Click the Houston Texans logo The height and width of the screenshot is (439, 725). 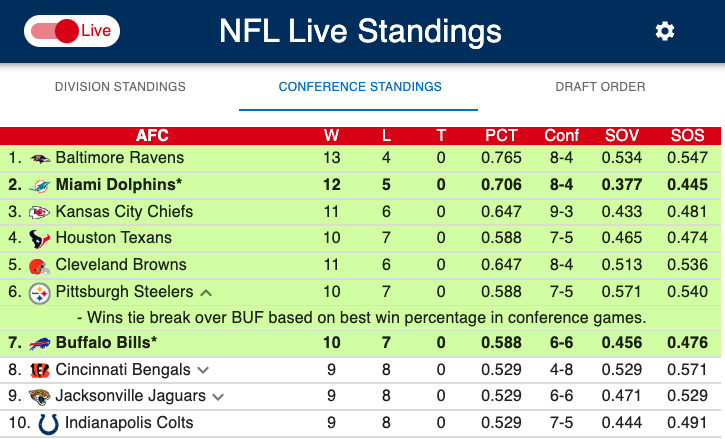click(39, 239)
